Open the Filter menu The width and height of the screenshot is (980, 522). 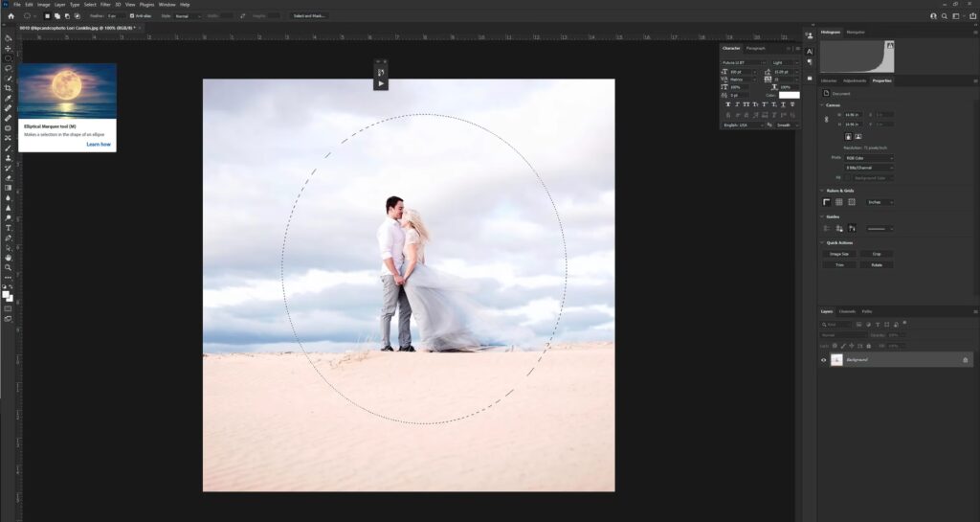coord(105,5)
